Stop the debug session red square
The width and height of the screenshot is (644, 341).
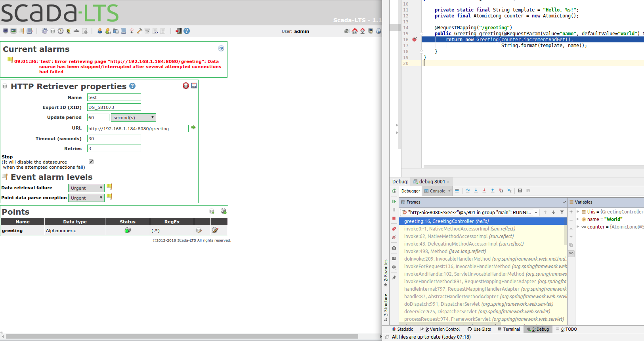(x=394, y=218)
